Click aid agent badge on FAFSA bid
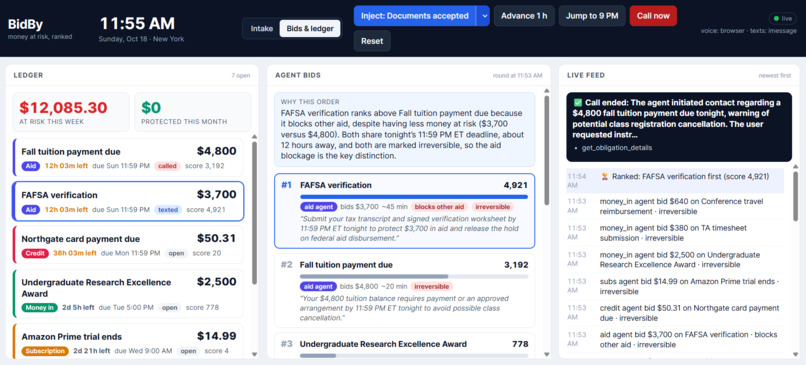Viewport: 806px width, 365px height. (318, 207)
